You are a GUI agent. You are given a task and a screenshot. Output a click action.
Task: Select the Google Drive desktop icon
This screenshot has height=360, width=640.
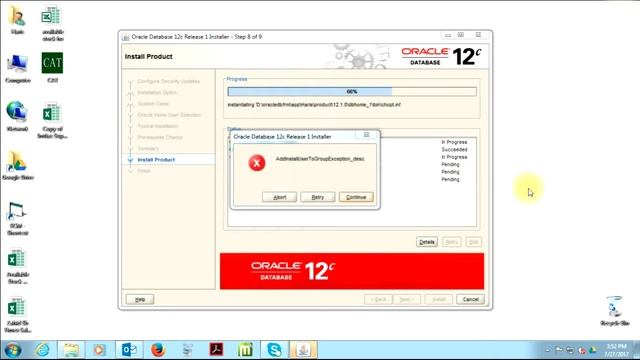(x=18, y=165)
